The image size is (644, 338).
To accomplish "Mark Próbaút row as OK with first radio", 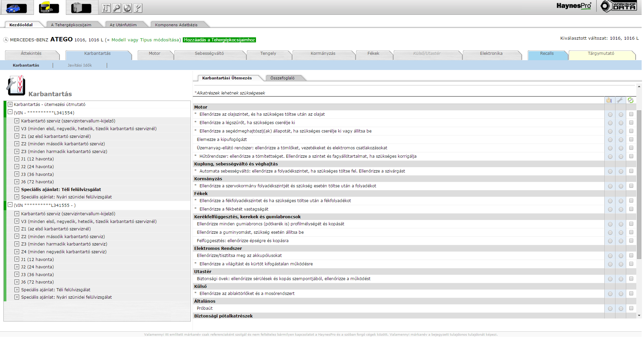I will click(x=610, y=309).
